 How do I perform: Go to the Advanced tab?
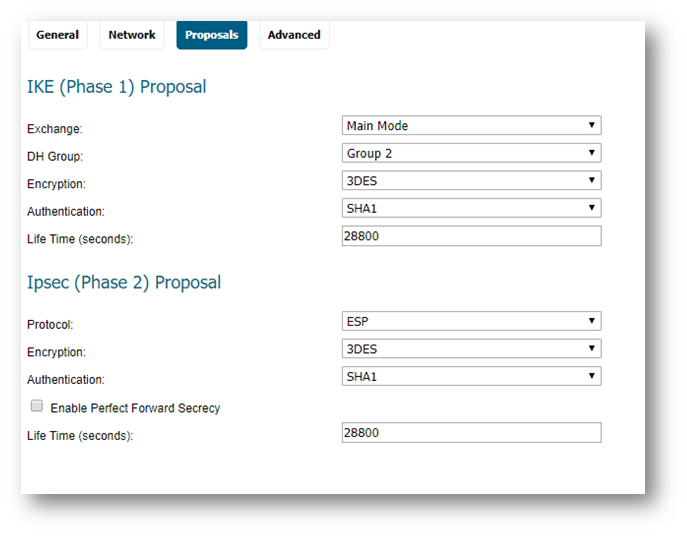pos(294,35)
